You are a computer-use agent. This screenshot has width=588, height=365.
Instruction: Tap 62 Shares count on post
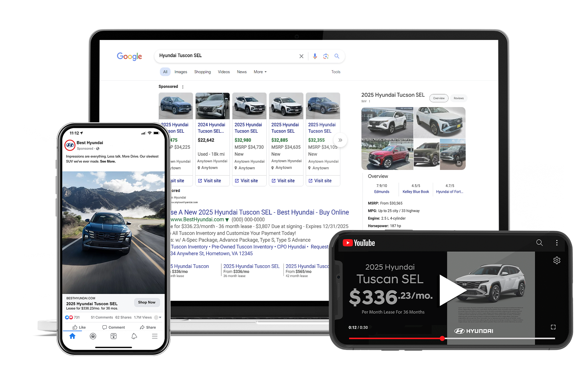pyautogui.click(x=123, y=317)
